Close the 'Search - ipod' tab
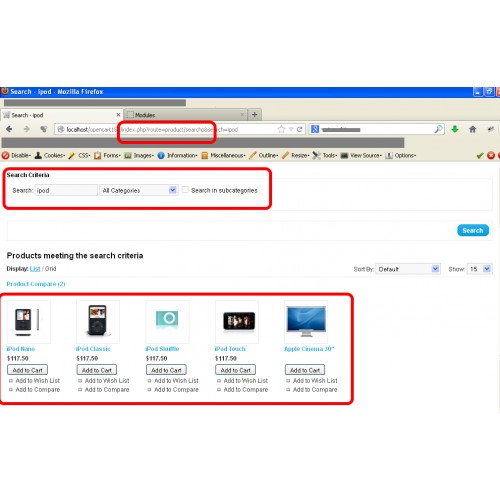Image resolution: width=500 pixels, height=500 pixels. coord(118,115)
